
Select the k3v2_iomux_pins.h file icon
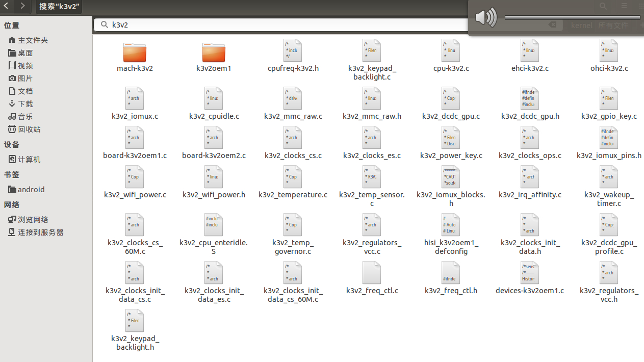pos(609,138)
